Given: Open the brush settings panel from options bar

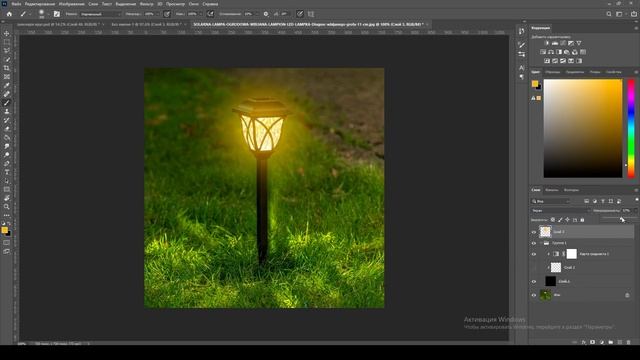Looking at the screenshot, I should (x=57, y=14).
